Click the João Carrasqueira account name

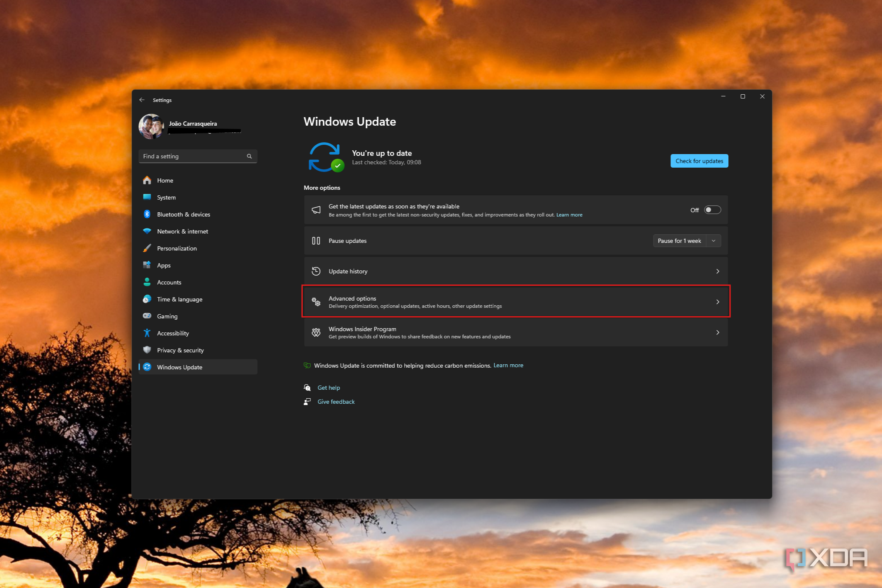(x=193, y=124)
